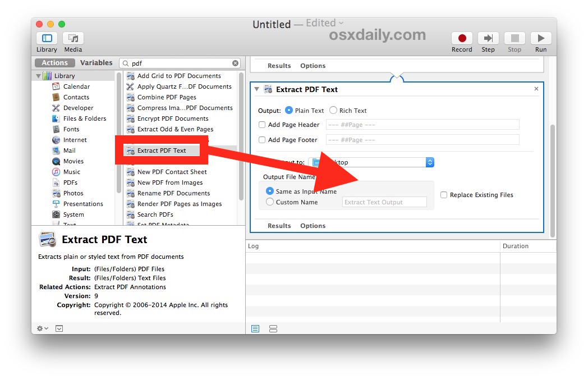The image size is (588, 379).
Task: Click the page header text field
Action: (422, 125)
